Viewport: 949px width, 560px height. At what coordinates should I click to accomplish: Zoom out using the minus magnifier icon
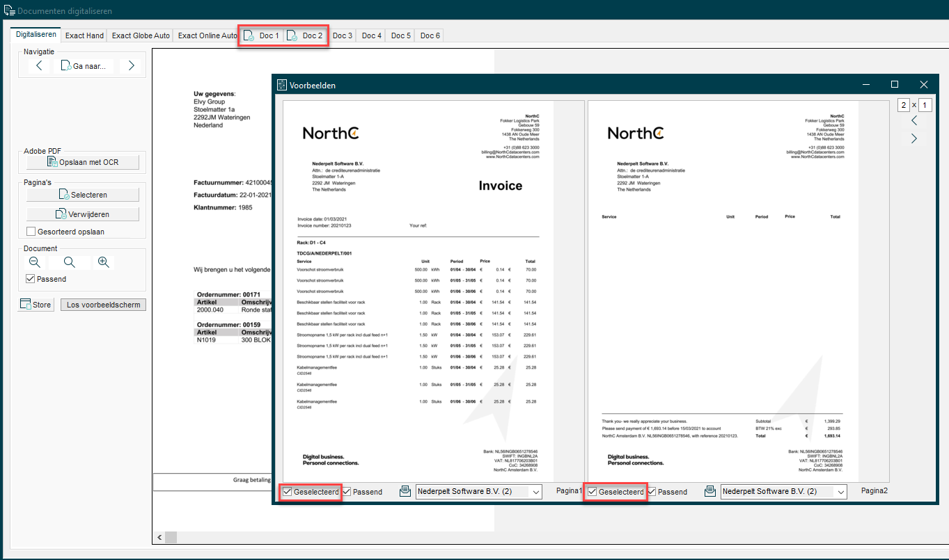point(35,262)
